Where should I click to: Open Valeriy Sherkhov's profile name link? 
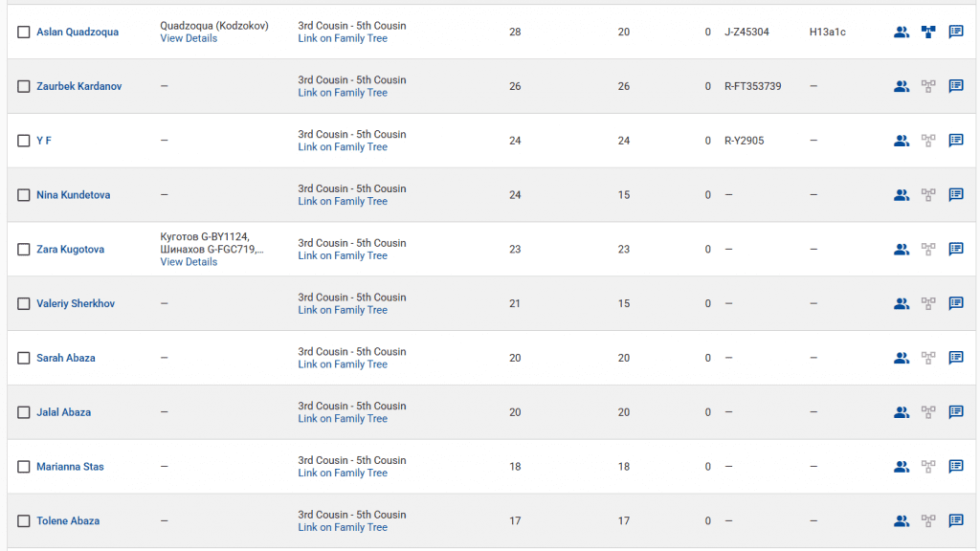coord(76,303)
